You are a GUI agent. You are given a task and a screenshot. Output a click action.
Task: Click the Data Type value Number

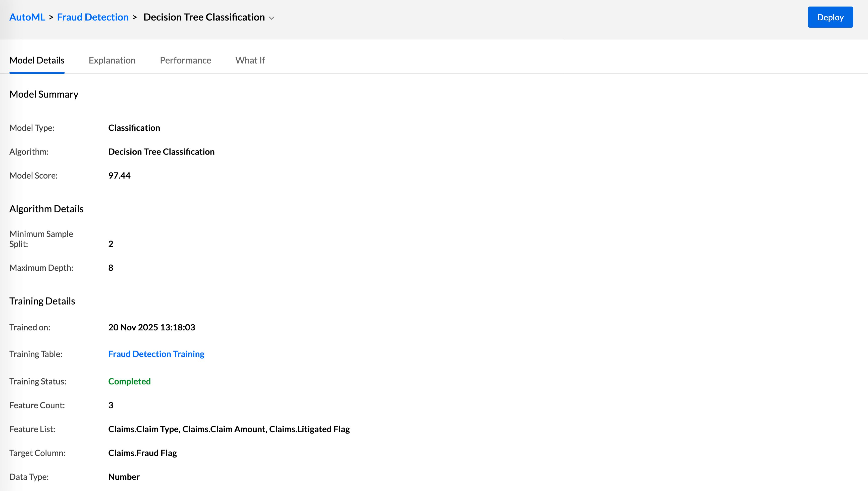124,476
